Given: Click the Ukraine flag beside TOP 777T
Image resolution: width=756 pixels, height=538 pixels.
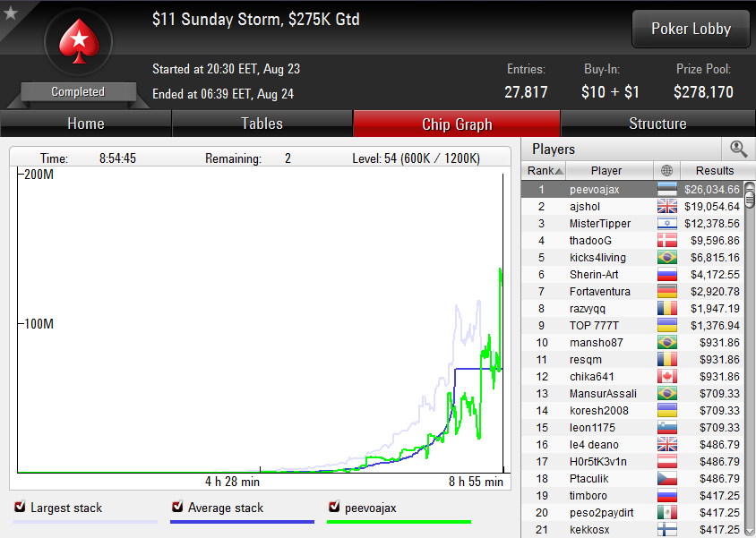Looking at the screenshot, I should (x=667, y=325).
